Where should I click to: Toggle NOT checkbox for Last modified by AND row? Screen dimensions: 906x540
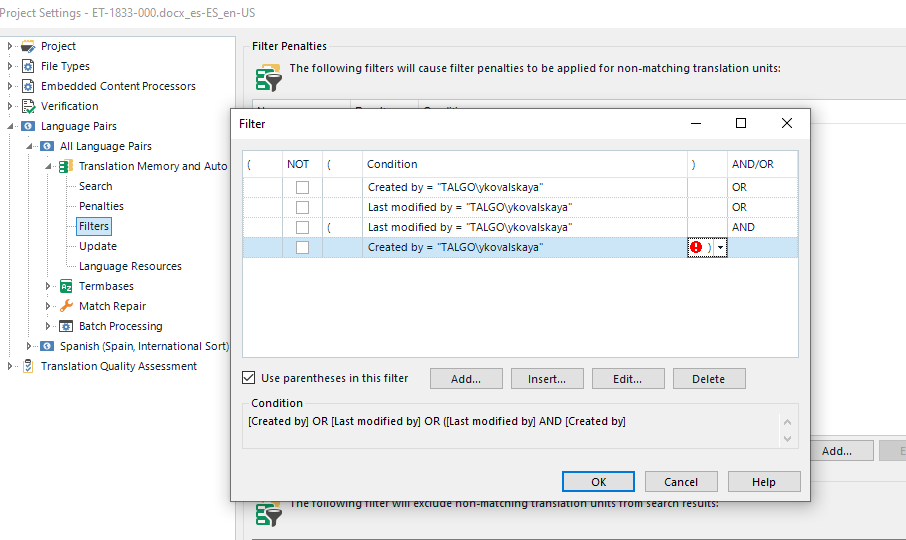pyautogui.click(x=302, y=228)
